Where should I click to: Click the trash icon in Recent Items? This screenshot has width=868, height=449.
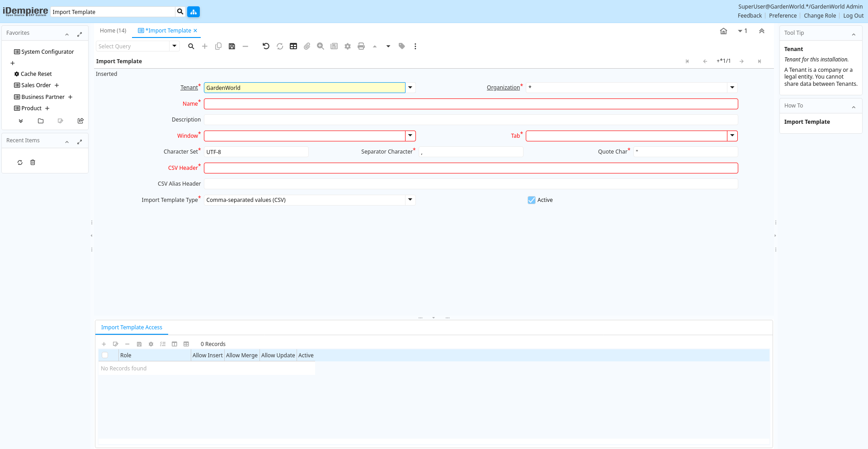(x=33, y=163)
